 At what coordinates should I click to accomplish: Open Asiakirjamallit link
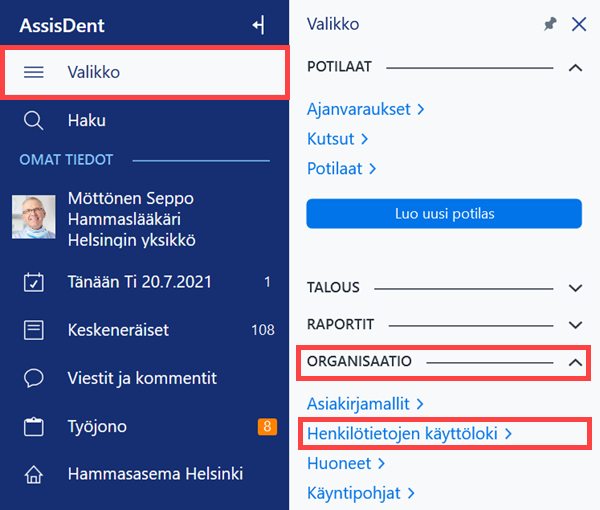click(365, 404)
